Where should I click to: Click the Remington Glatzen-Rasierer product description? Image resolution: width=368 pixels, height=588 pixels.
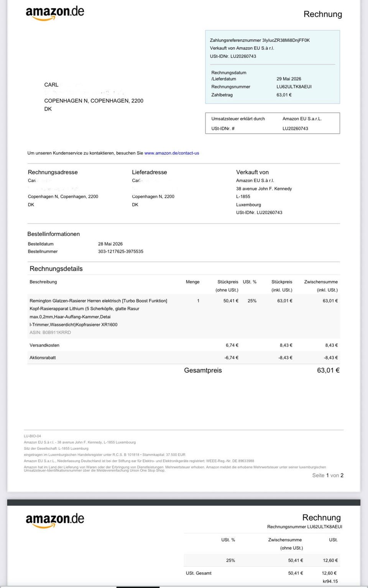[x=99, y=313]
